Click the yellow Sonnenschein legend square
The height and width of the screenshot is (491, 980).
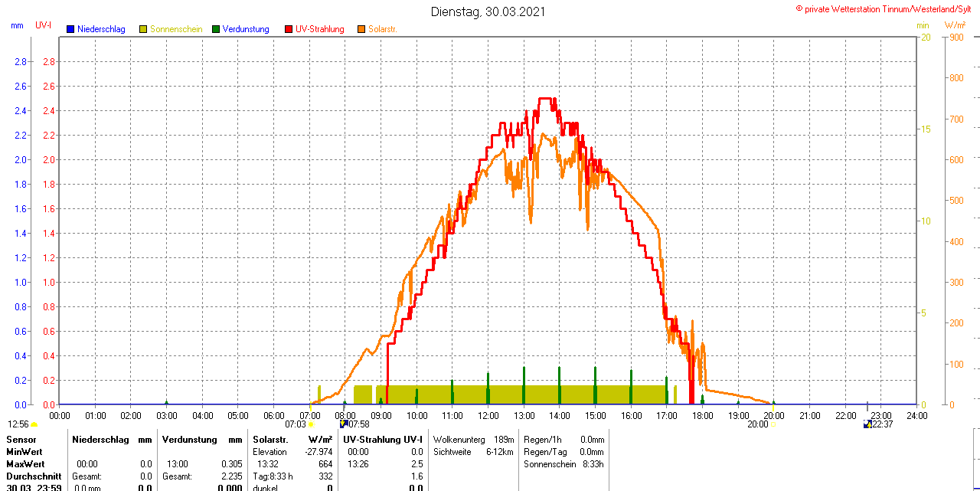(143, 29)
